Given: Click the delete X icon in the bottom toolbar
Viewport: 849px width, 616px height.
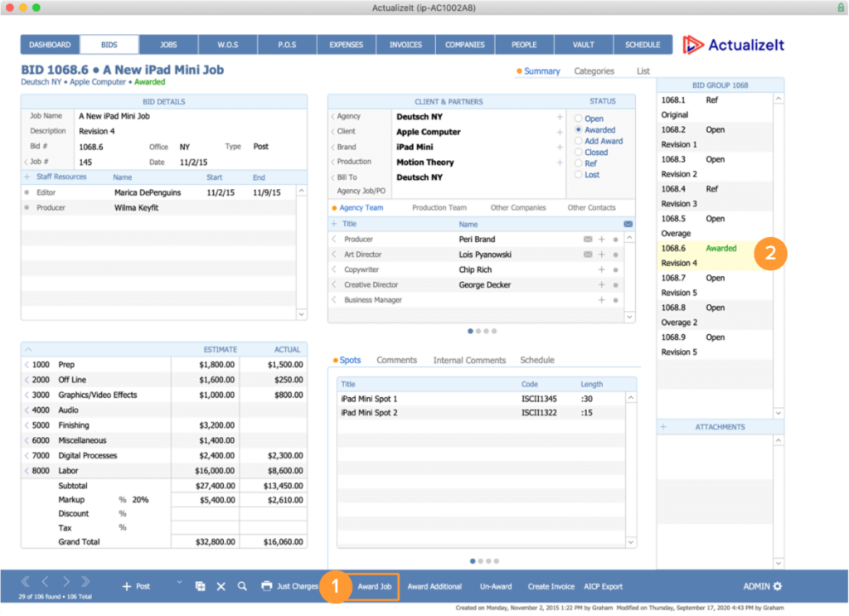Looking at the screenshot, I should 221,587.
